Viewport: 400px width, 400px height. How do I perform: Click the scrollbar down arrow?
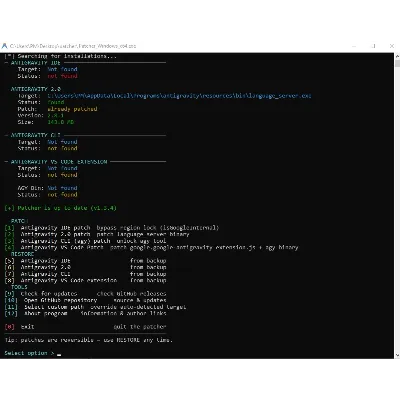397,355
